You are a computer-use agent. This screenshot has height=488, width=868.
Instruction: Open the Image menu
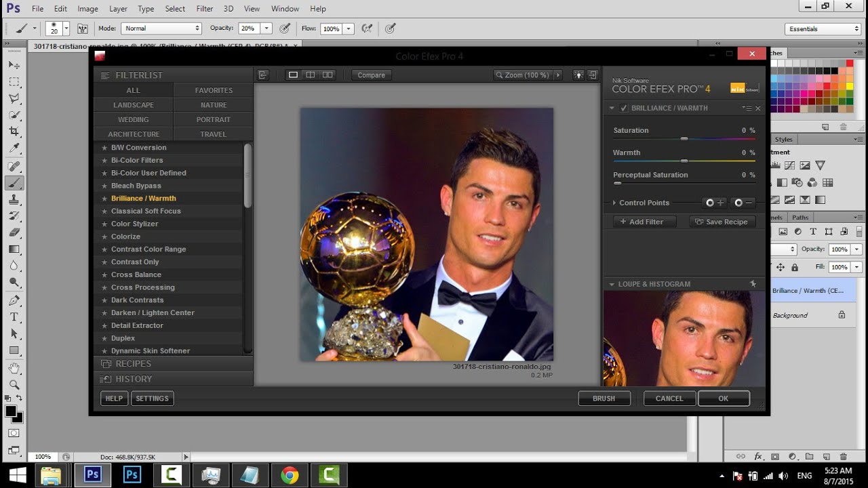(87, 9)
